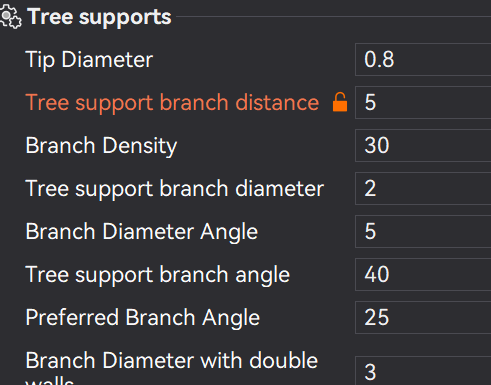Click the Tip Diameter label
This screenshot has width=491, height=385.
coord(89,60)
